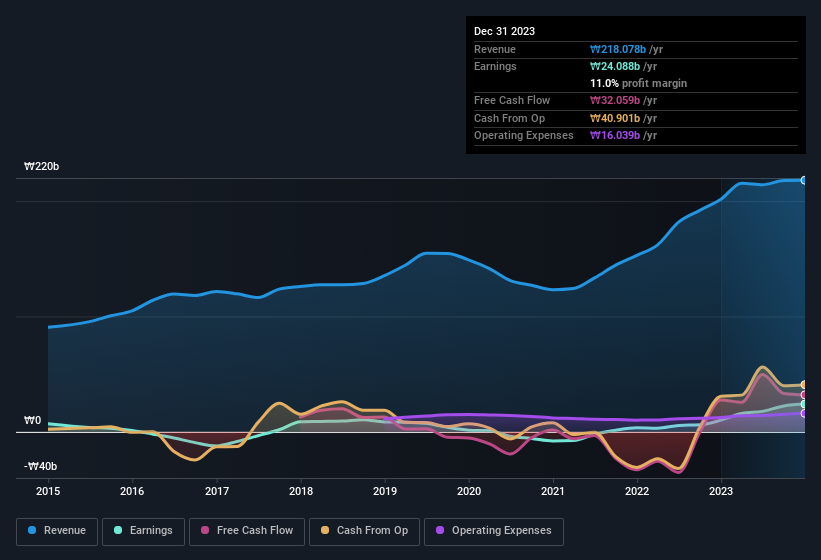Click the -₩40b y-axis label
The width and height of the screenshot is (821, 560).
pyautogui.click(x=40, y=466)
